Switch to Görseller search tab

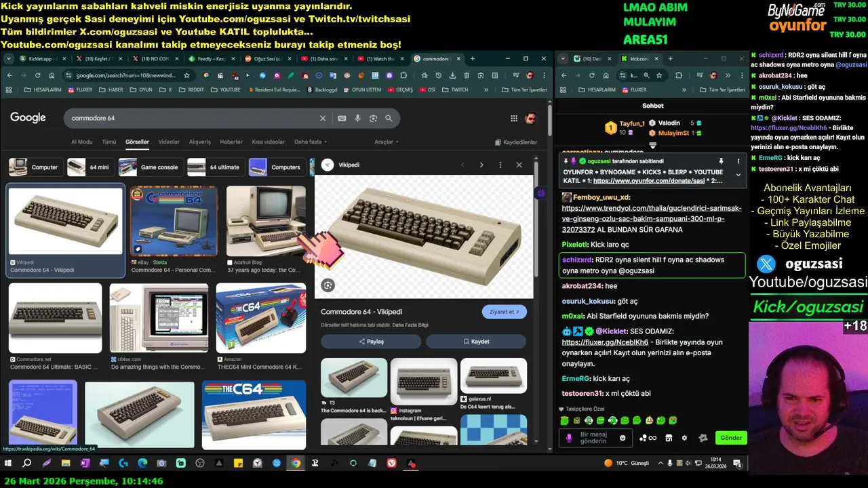[x=137, y=142]
